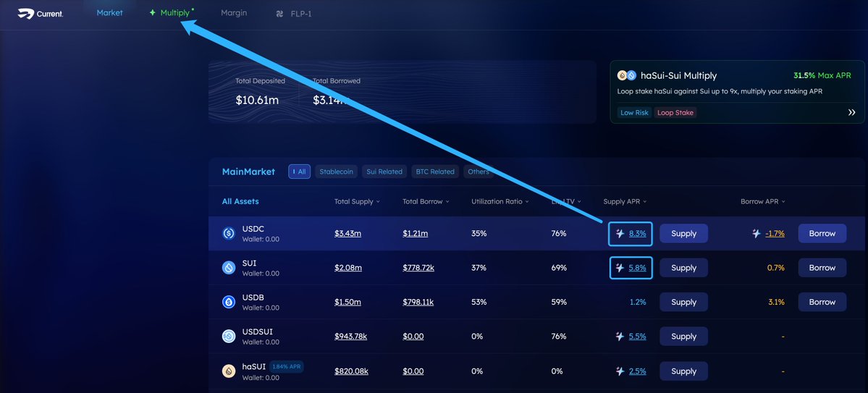Click the haSUI supply APR sparkle icon
Screen dimensions: 868x393
[620, 371]
